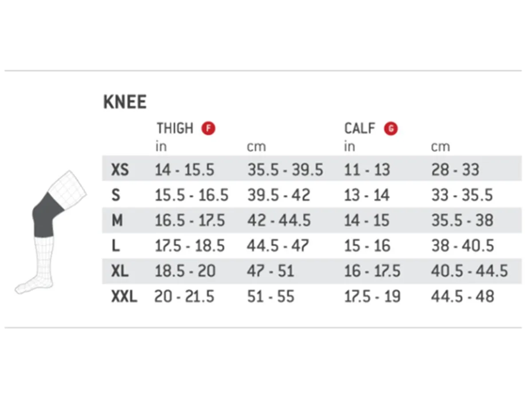This screenshot has height=399, width=532.
Task: Click the calf cm value 40.5 - 44.5
Action: [469, 271]
